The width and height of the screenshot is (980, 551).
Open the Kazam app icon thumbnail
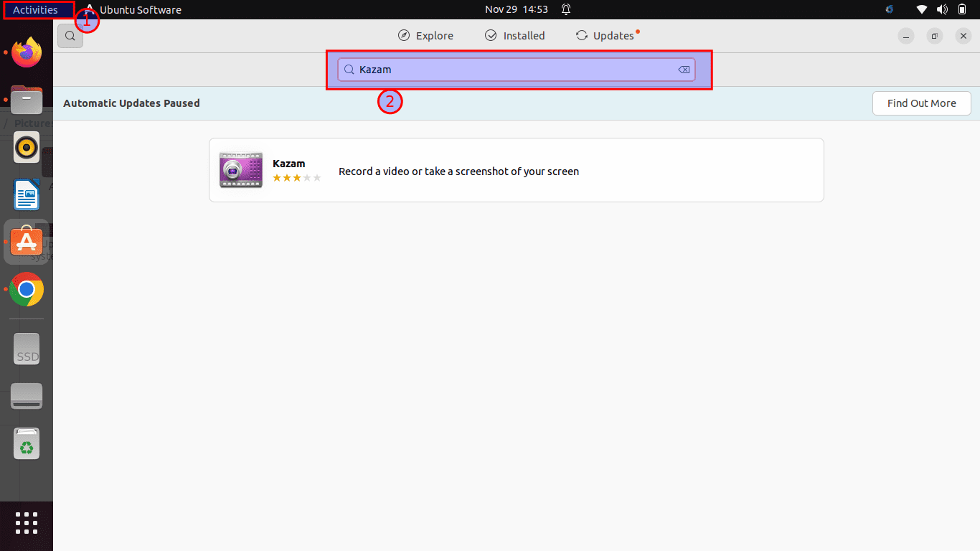(x=241, y=170)
